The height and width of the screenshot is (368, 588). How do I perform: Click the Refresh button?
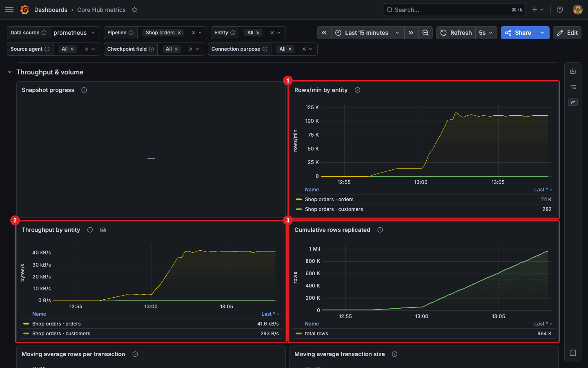coord(456,33)
